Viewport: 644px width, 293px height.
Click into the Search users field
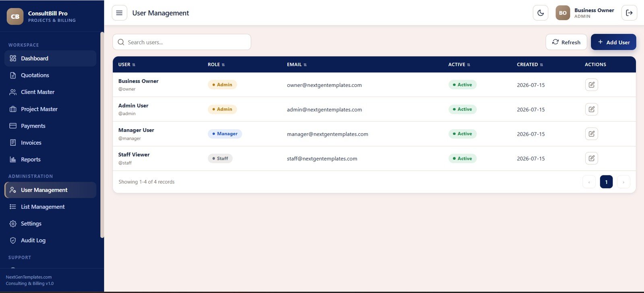point(182,42)
